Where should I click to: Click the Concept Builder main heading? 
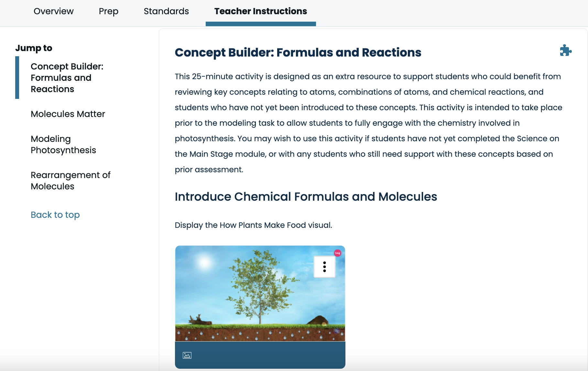point(298,52)
